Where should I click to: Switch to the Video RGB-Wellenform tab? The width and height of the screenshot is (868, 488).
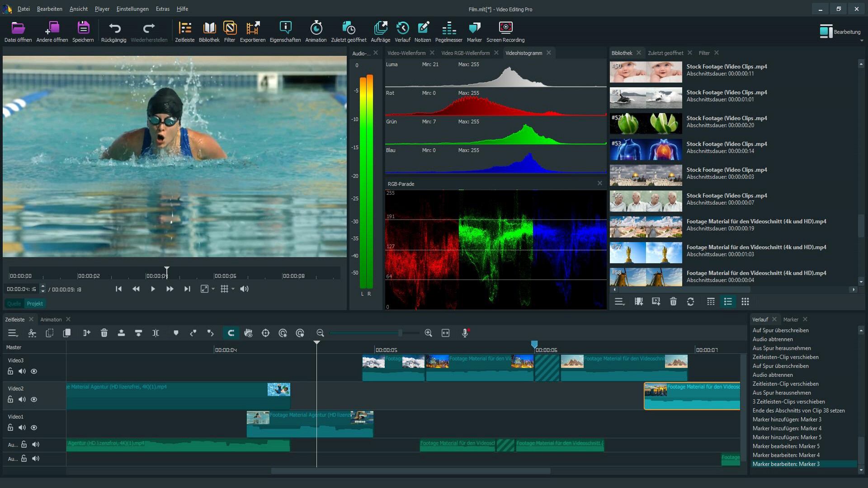466,53
